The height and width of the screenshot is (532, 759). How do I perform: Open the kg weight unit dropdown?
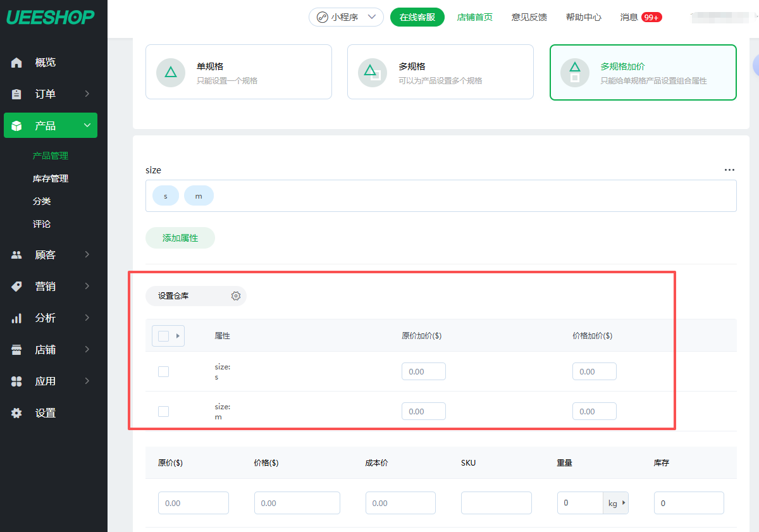[615, 503]
